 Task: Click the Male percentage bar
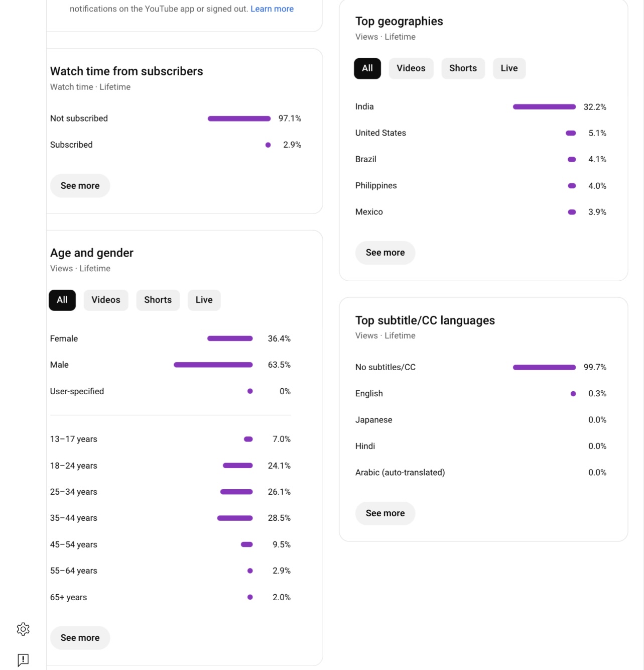click(x=213, y=365)
